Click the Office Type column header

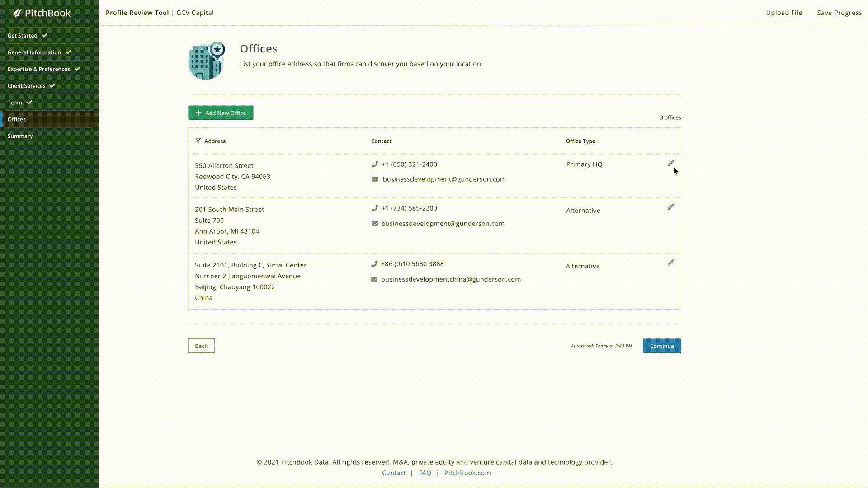pos(580,141)
